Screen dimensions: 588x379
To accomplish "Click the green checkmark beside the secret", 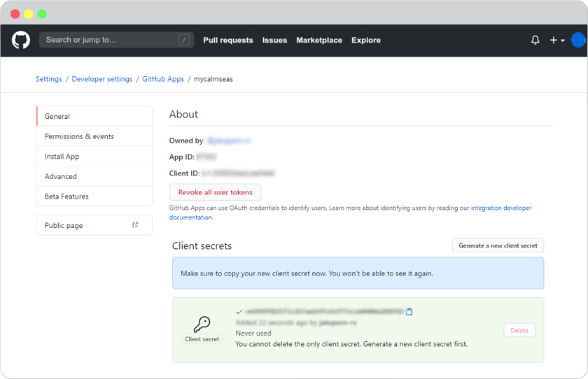I will [x=239, y=312].
